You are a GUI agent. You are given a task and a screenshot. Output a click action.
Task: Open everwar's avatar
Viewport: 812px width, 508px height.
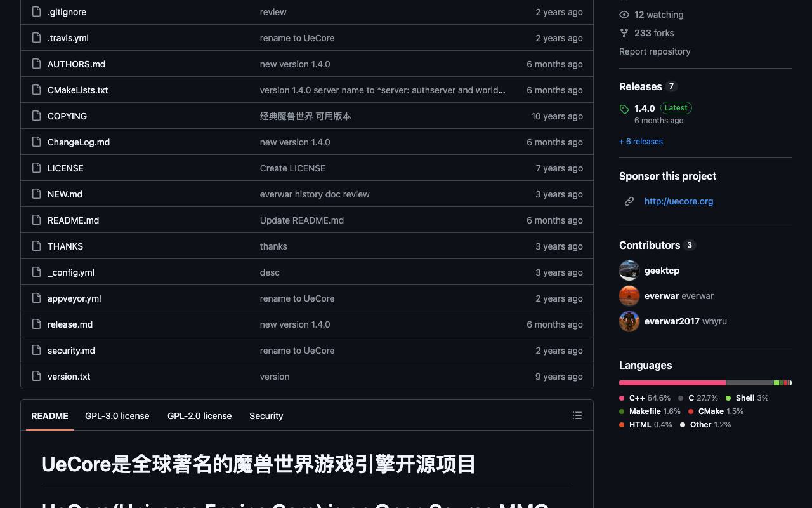pos(629,296)
